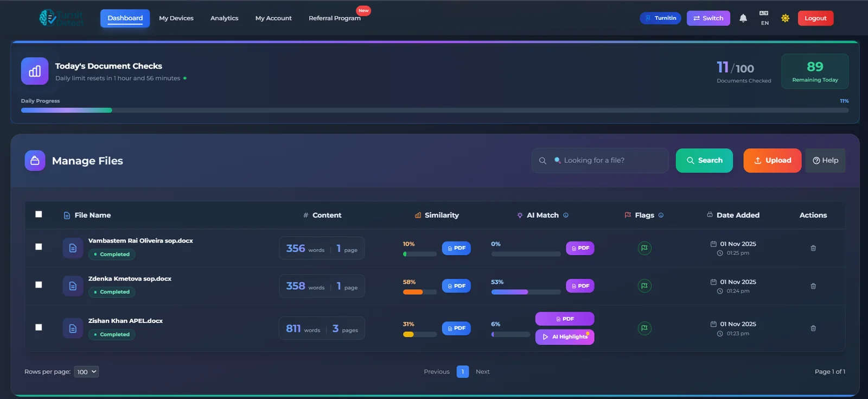This screenshot has width=868, height=399.
Task: Go to the Referral Program page
Action: [334, 18]
